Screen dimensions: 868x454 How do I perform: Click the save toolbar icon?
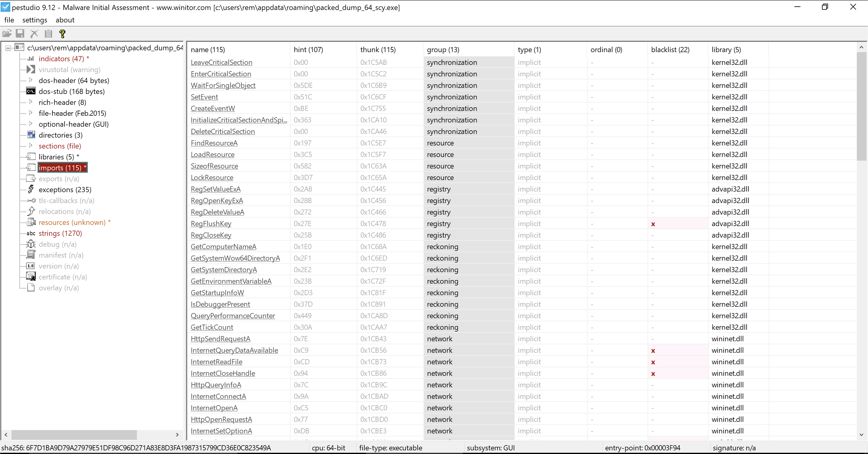[x=20, y=33]
